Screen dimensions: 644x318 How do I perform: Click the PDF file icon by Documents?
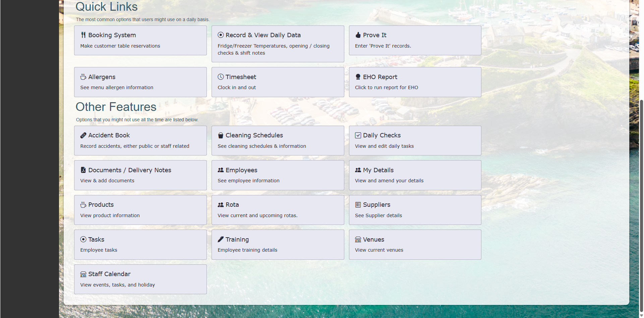83,170
